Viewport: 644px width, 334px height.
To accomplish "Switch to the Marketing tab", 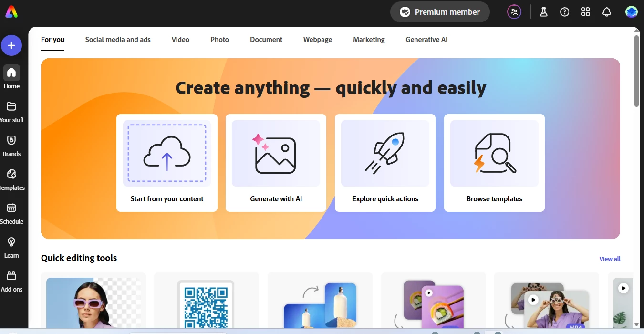I will [369, 40].
